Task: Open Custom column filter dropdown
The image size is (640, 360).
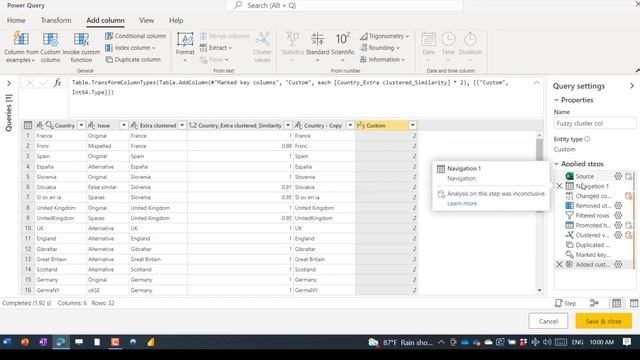Action: 413,125
